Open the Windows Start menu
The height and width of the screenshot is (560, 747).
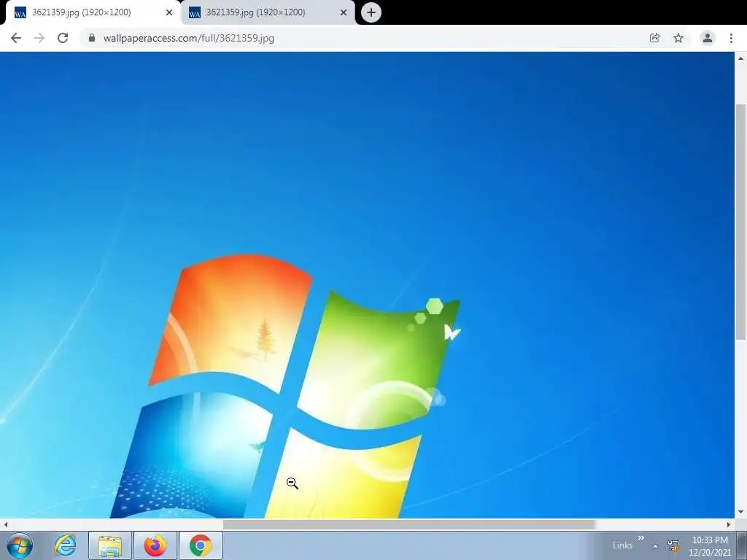(x=20, y=545)
